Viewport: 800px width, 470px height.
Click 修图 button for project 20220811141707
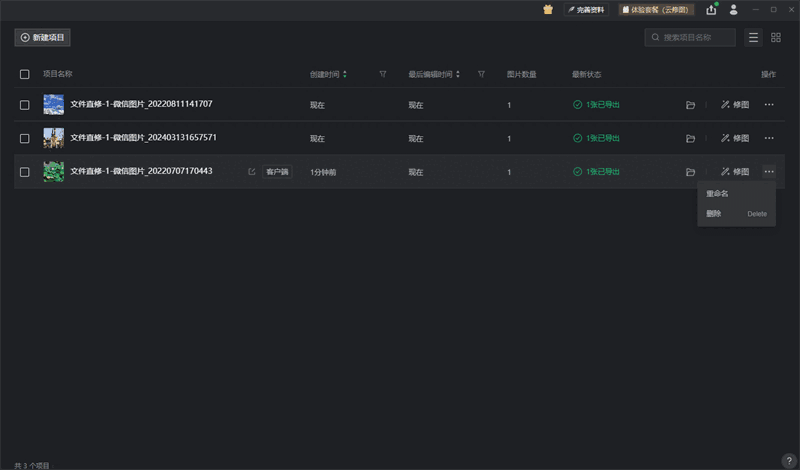point(734,105)
